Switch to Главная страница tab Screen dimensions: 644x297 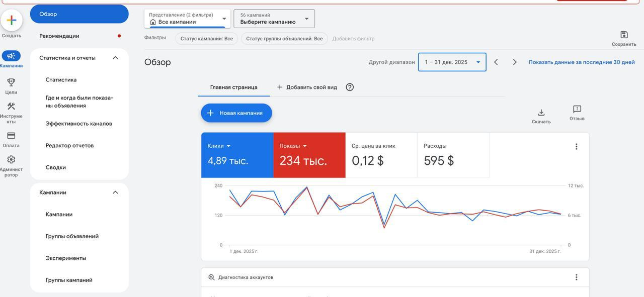tap(233, 87)
